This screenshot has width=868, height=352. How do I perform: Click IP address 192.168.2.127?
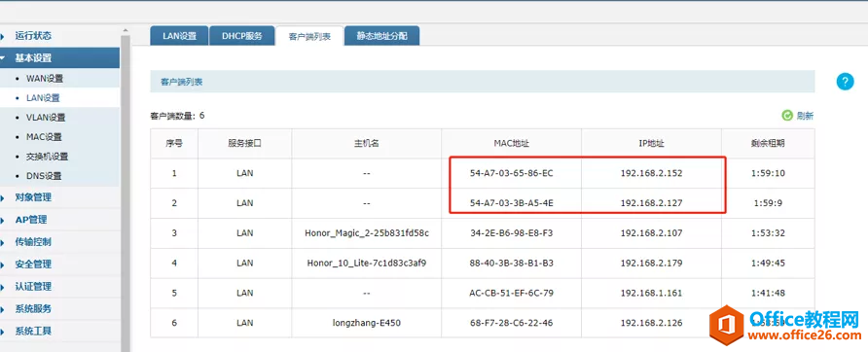[652, 203]
